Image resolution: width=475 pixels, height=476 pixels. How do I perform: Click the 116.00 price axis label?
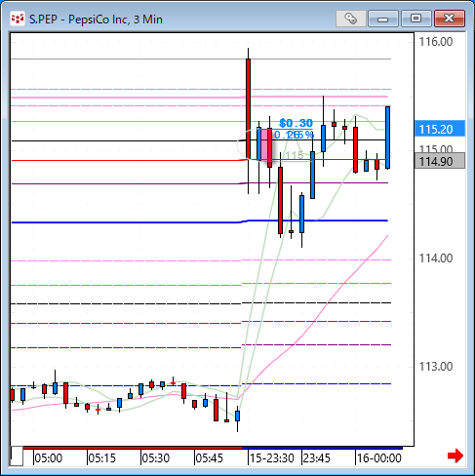coord(436,42)
